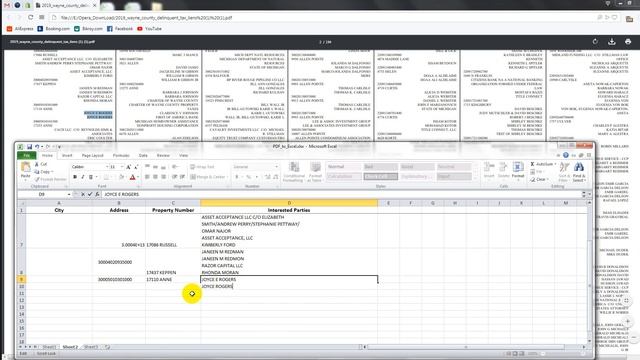Image resolution: width=640 pixels, height=360 pixels.
Task: Click the Cut command in Clipboard group
Action: pyautogui.click(x=41, y=164)
